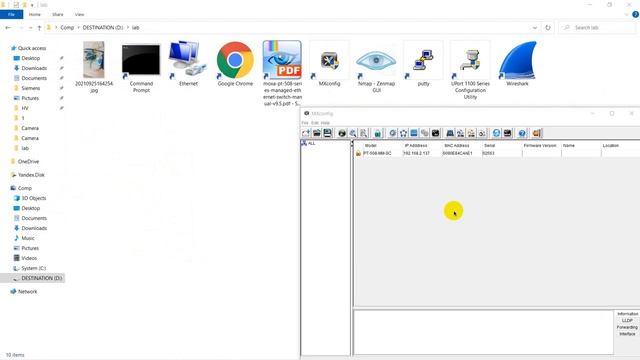
Task: Click the 192.168.2.137 IP address cell
Action: tap(416, 153)
